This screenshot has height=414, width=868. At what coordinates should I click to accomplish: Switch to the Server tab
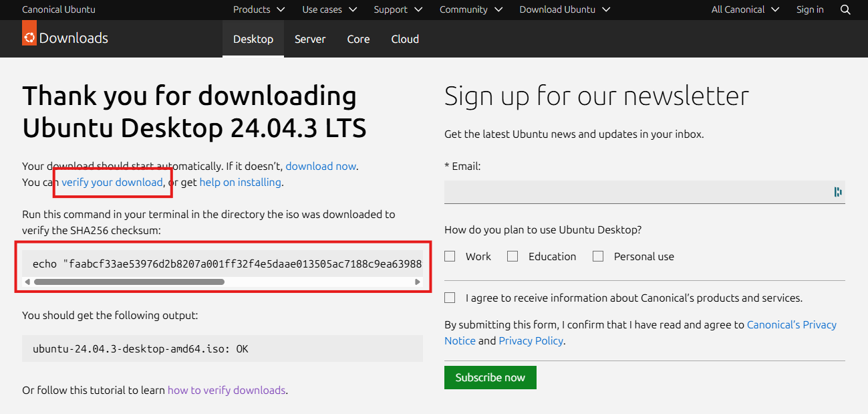(310, 39)
